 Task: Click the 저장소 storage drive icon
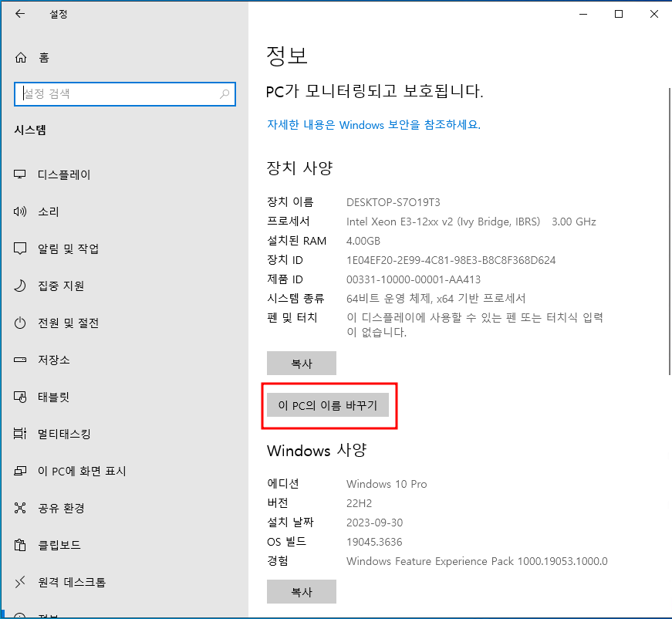[x=21, y=360]
